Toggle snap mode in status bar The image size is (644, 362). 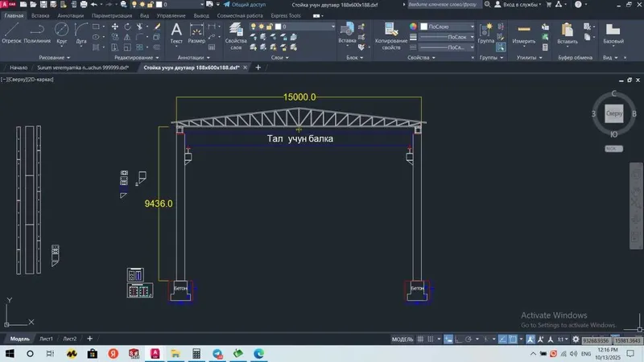[430, 339]
